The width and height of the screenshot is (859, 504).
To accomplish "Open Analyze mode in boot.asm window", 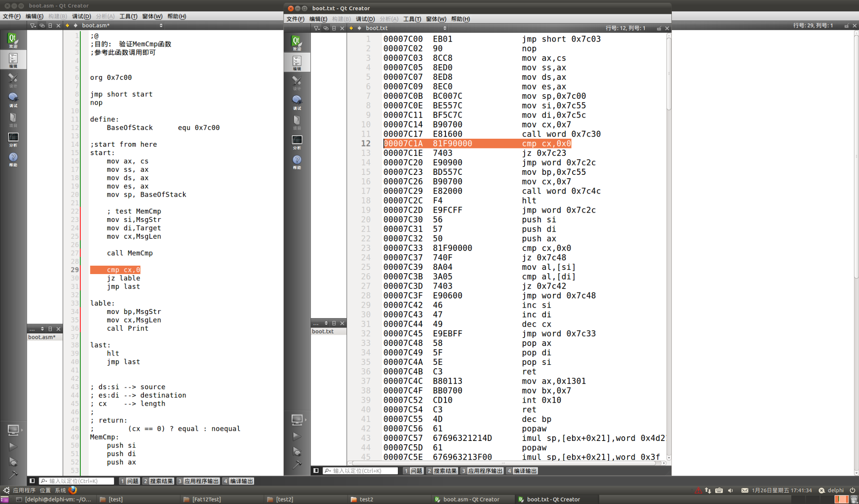I will [x=13, y=139].
